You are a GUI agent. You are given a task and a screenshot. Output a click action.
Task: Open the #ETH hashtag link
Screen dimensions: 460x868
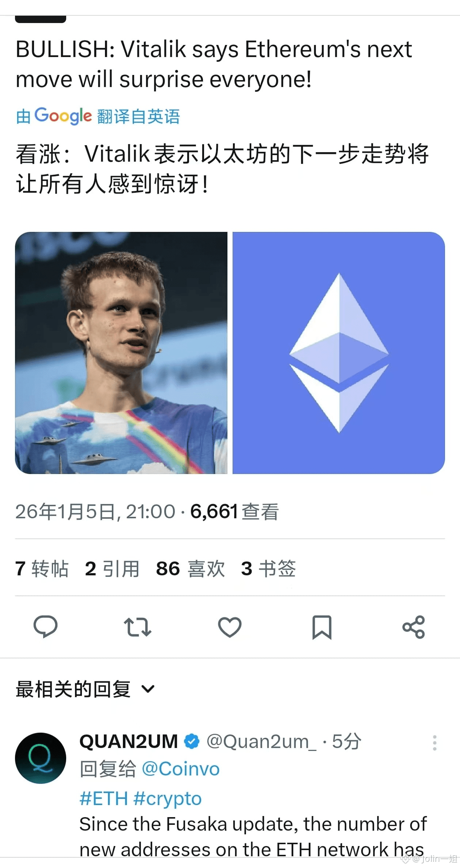point(104,799)
